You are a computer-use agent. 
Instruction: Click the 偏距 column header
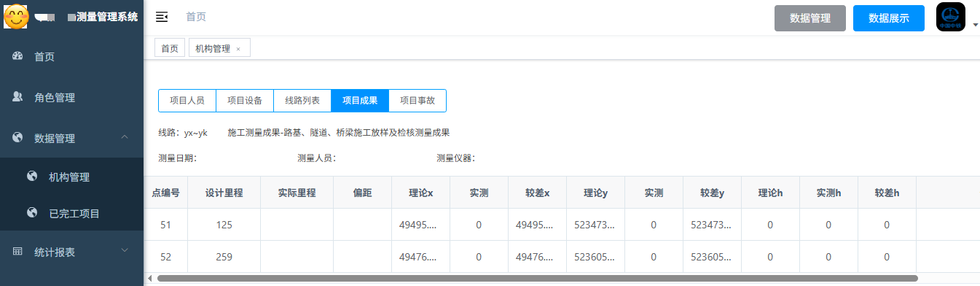click(x=362, y=193)
